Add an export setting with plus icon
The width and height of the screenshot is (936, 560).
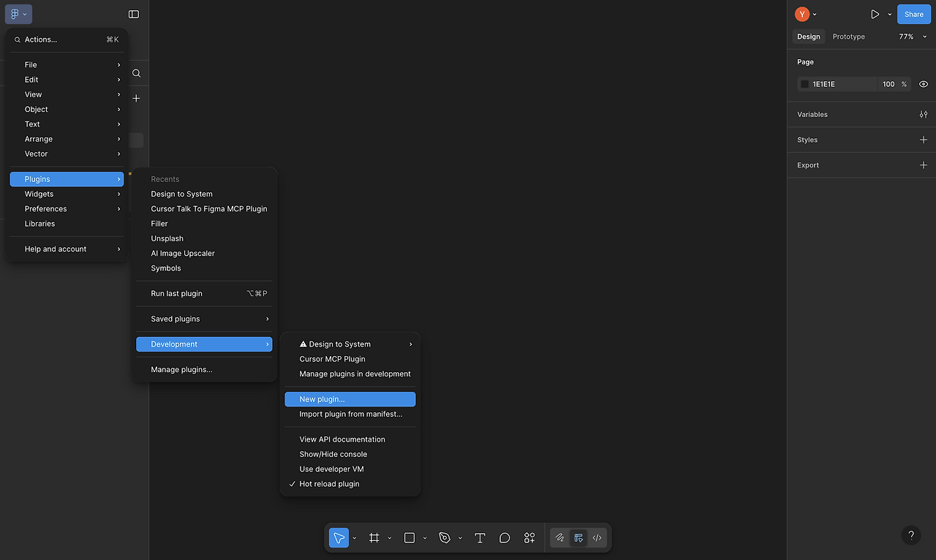point(924,165)
